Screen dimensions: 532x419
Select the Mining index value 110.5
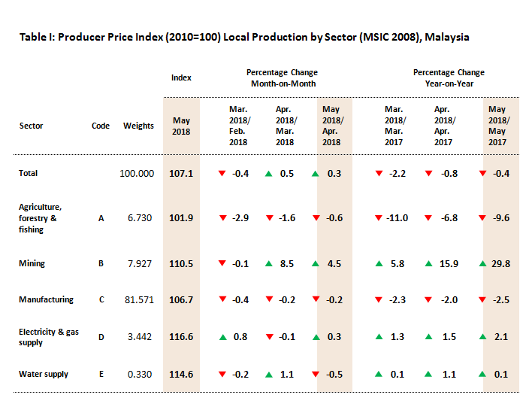click(x=181, y=263)
